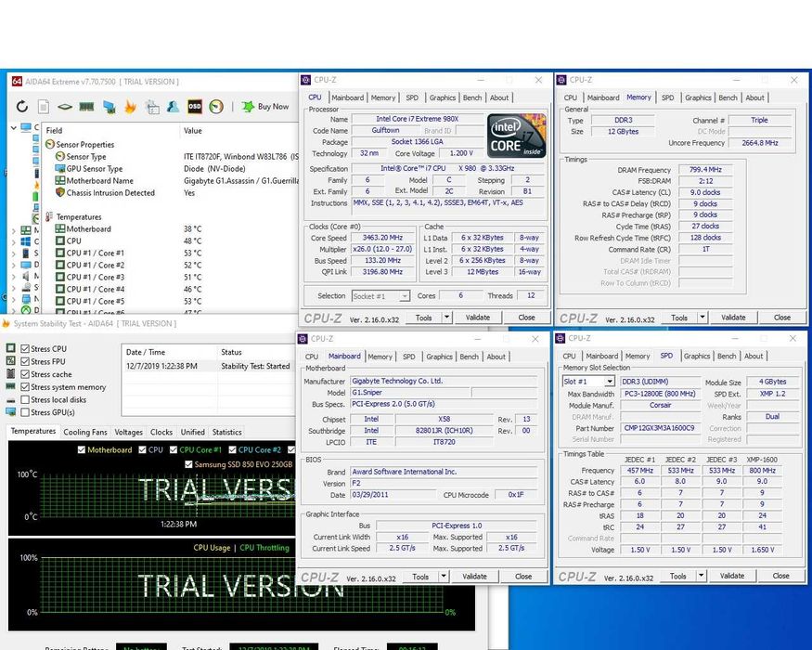Screen dimensions: 812x650
Task: Open the OSD panel toolbar icon
Action: pos(194,106)
